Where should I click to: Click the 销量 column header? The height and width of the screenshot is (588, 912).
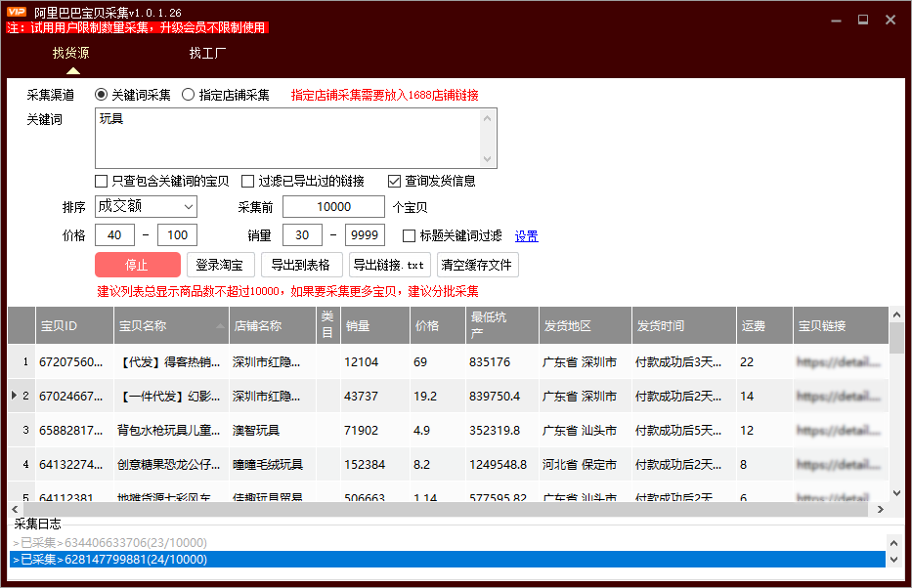click(x=374, y=325)
